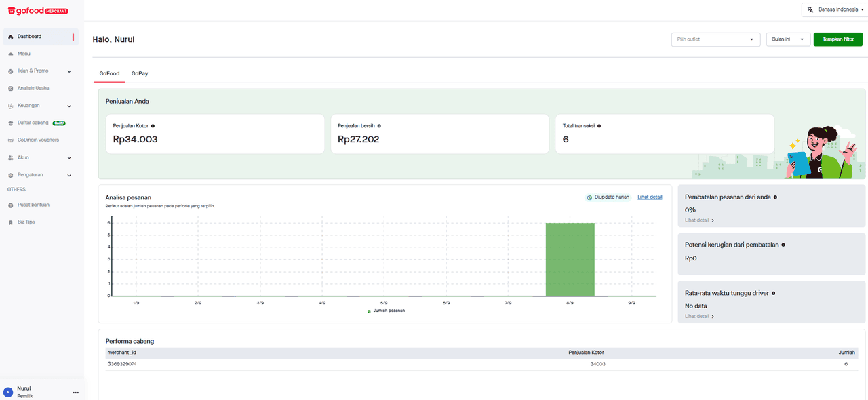Screen dimensions: 868x400
Task: Click the Akun people icon
Action: (10, 157)
